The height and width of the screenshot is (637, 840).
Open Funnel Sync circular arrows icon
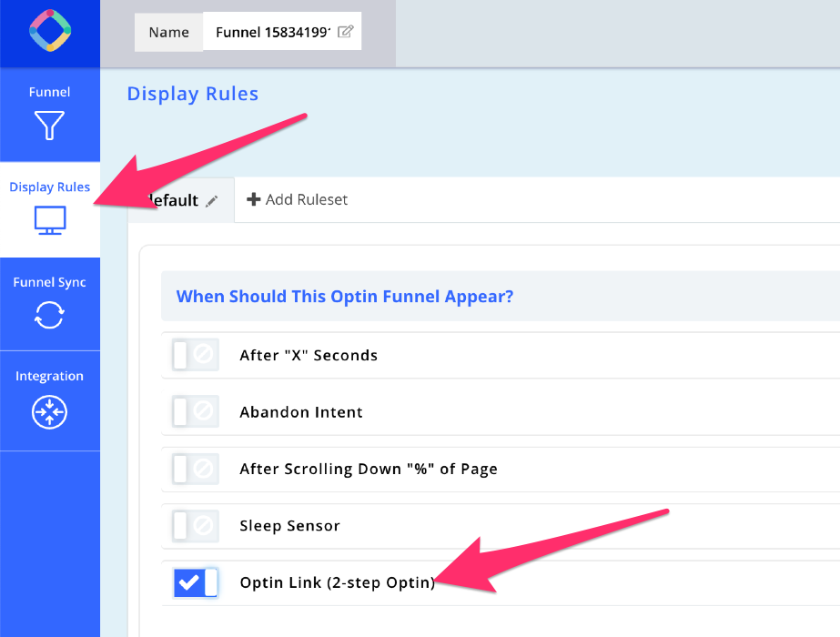49,315
